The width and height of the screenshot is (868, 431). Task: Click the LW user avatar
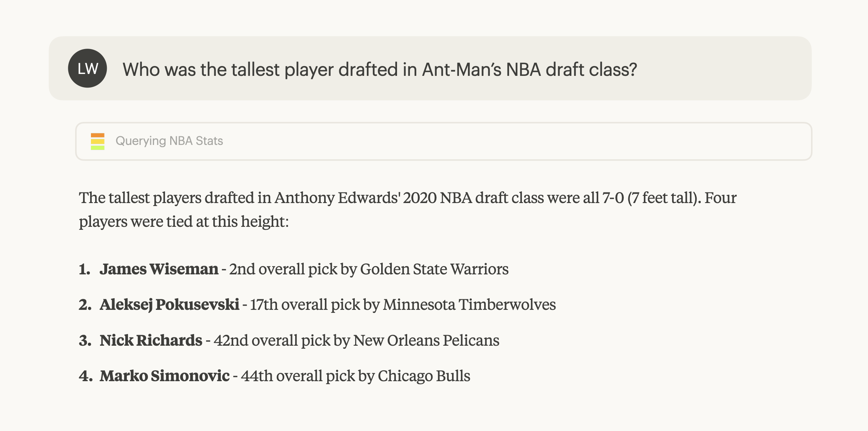click(x=88, y=68)
